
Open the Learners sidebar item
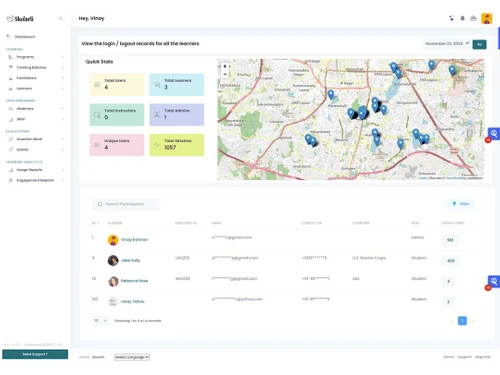[24, 89]
